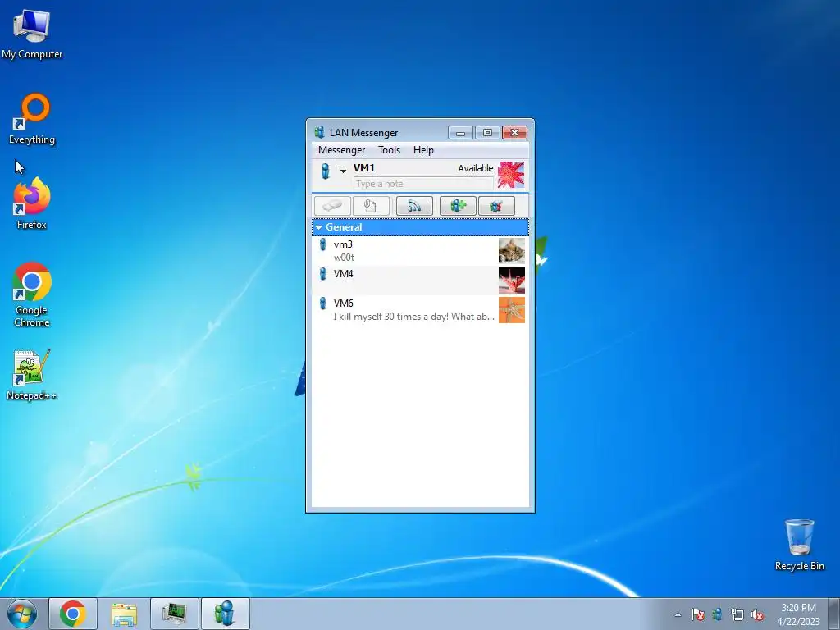Click Chrome in the taskbar

click(73, 614)
